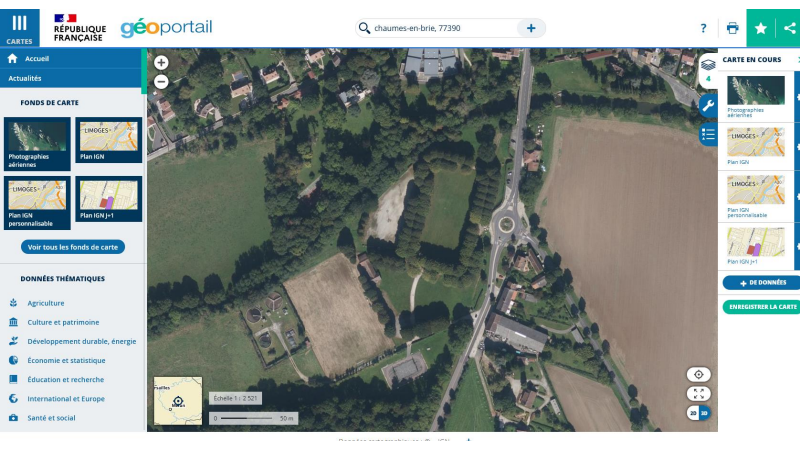Share the map via share icon
The image size is (800, 450).
[x=789, y=28]
